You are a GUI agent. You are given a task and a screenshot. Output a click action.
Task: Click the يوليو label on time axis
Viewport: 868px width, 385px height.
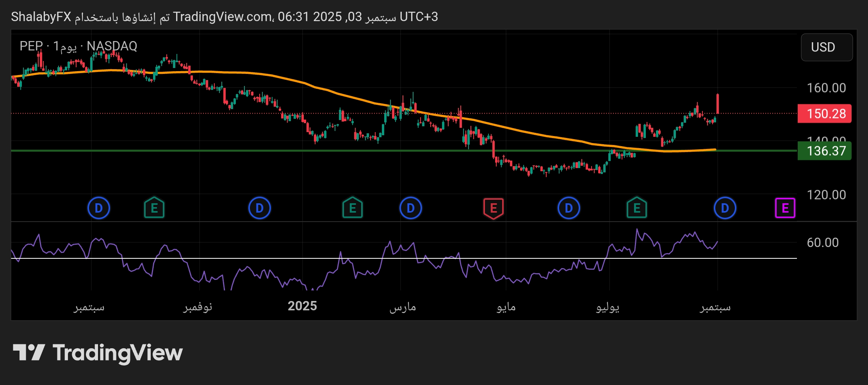tap(608, 307)
